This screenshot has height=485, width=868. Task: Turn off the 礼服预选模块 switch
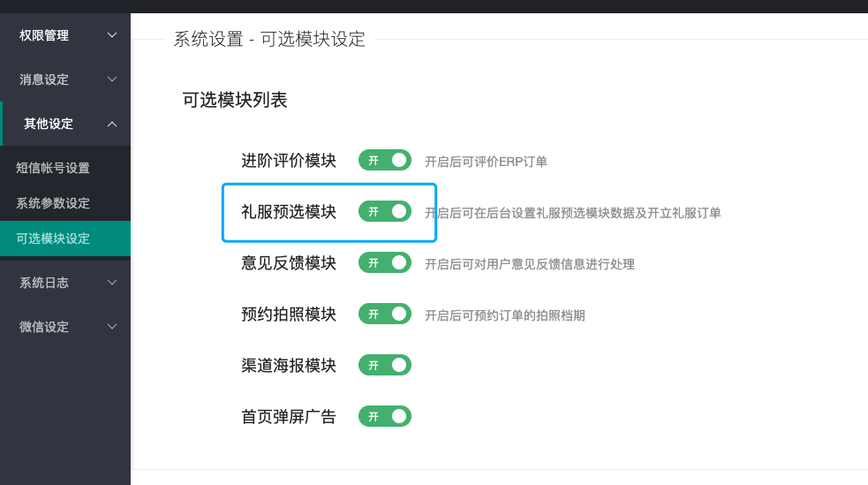click(x=385, y=211)
